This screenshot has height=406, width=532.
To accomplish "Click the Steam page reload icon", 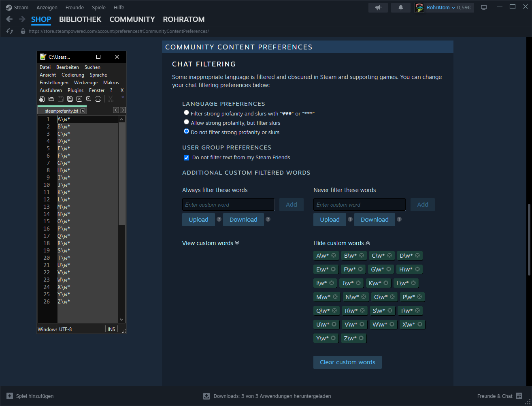I will pyautogui.click(x=10, y=31).
